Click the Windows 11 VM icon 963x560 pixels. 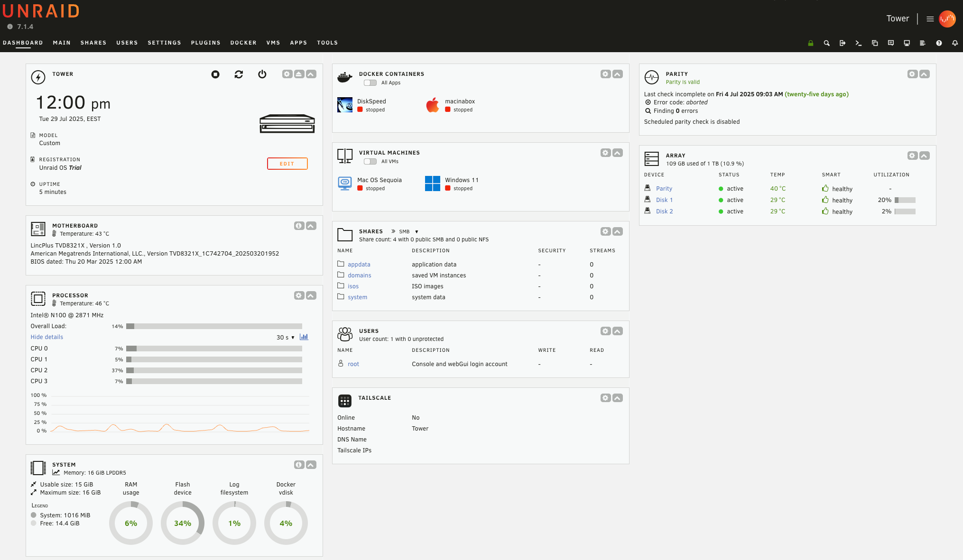[433, 184]
